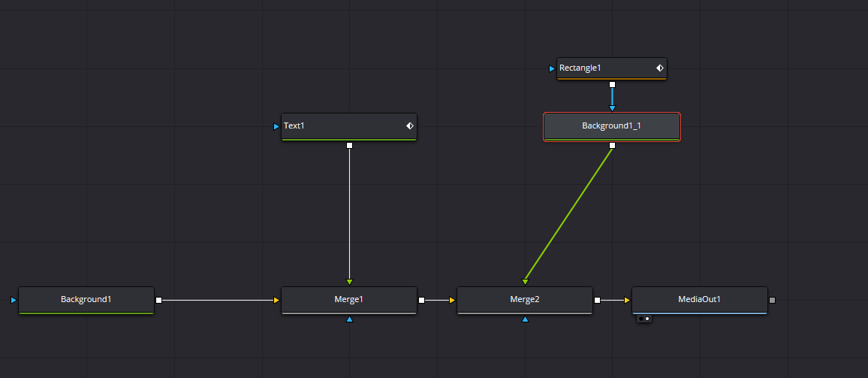The width and height of the screenshot is (868, 378).
Task: Select the Merge1 node
Action: point(349,300)
